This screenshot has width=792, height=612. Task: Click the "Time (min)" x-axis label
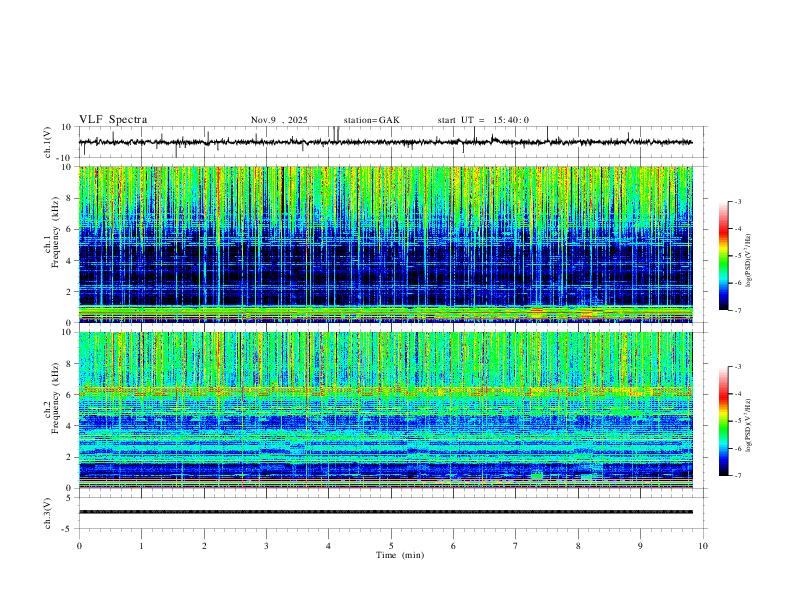tap(400, 555)
